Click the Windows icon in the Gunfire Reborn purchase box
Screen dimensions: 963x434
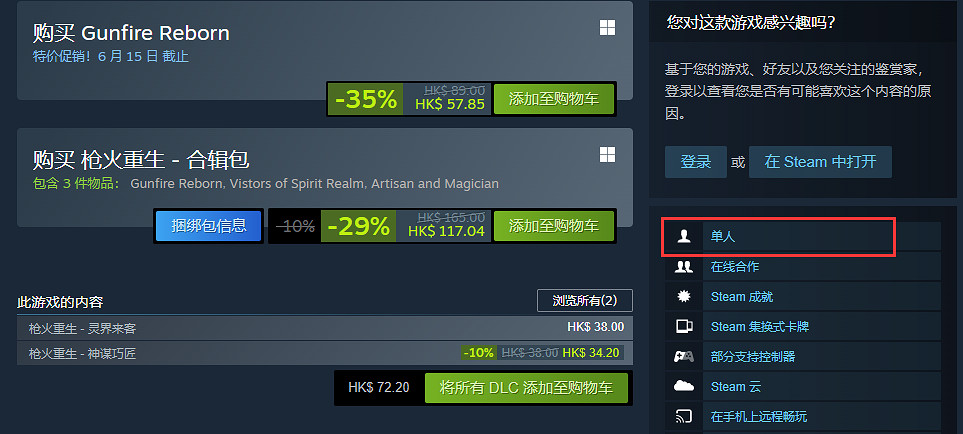pyautogui.click(x=607, y=28)
